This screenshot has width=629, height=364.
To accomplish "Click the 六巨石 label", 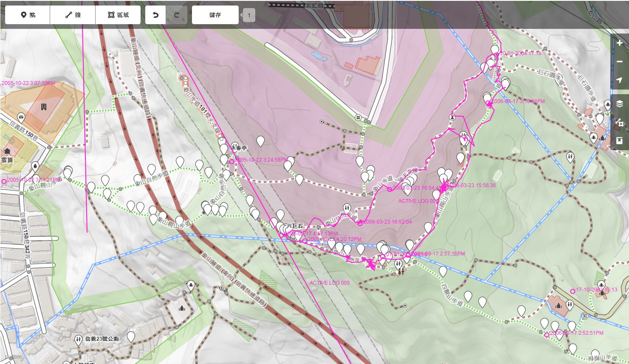I will pyautogui.click(x=294, y=226).
